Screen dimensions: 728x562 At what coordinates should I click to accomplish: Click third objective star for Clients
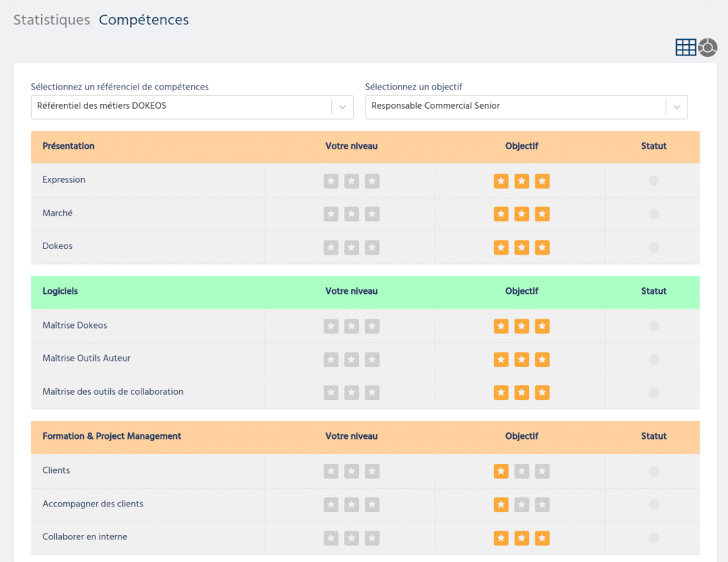[542, 472]
